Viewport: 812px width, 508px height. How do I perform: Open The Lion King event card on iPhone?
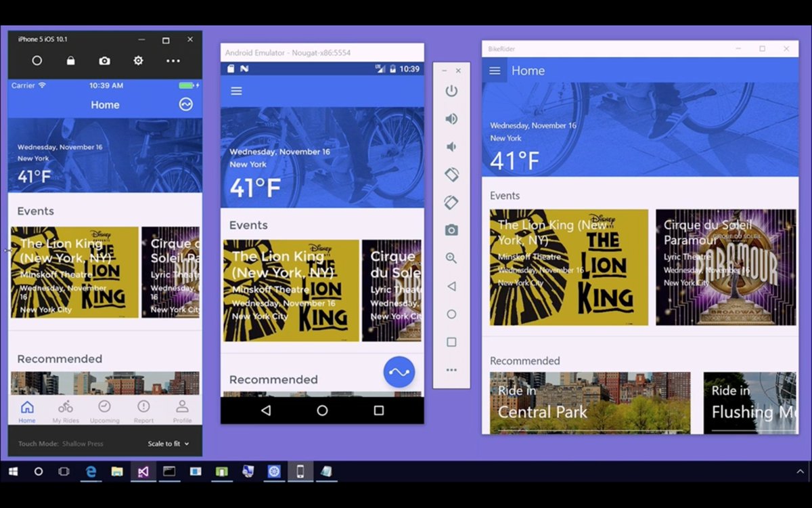click(74, 272)
